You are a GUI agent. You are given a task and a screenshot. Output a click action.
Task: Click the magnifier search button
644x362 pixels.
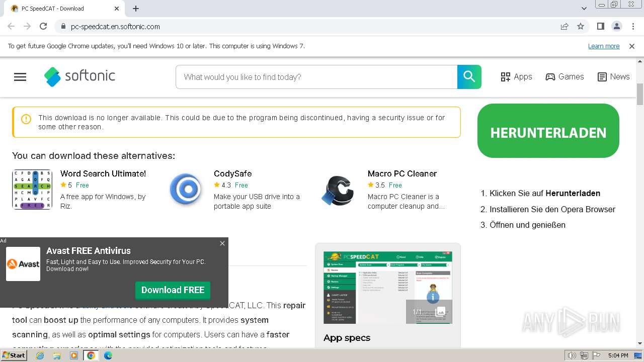[469, 77]
